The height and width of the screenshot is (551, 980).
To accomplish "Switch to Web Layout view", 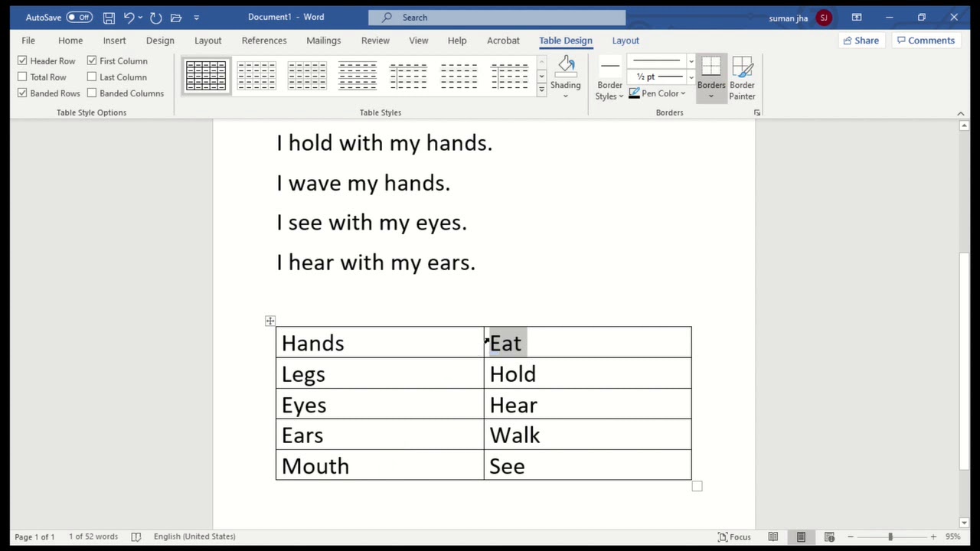I will pos(829,536).
